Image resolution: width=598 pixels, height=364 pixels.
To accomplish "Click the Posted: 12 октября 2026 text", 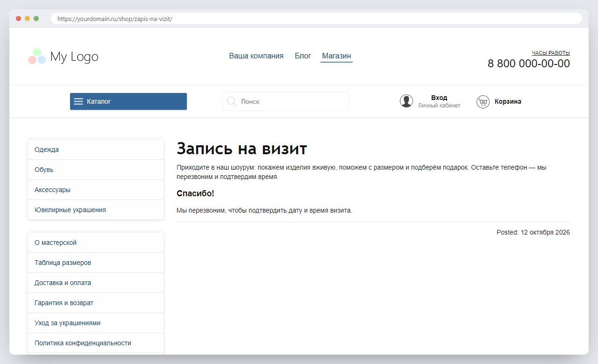I will click(x=533, y=232).
